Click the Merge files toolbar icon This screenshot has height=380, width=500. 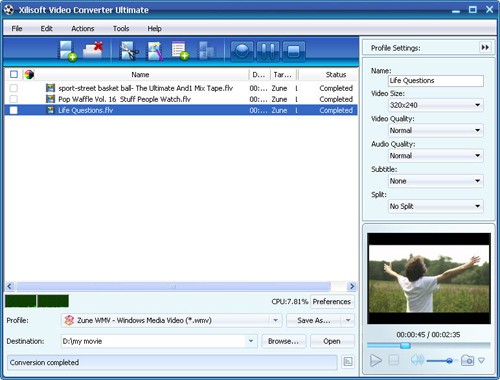click(206, 51)
